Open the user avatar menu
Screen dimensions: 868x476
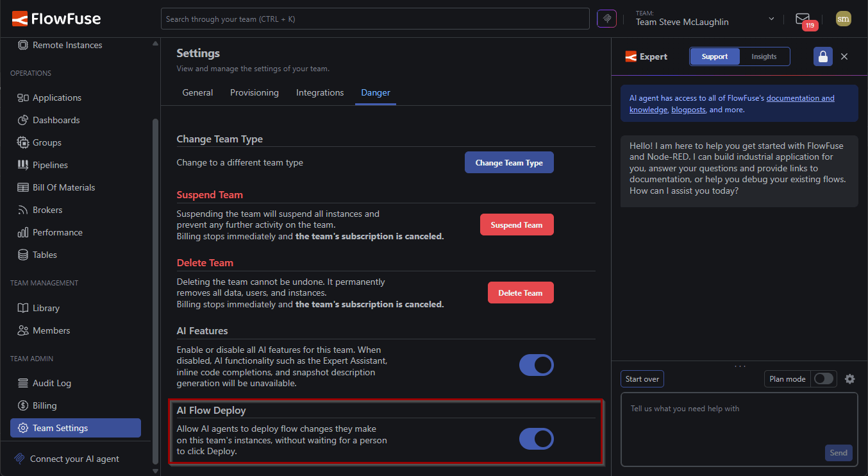[844, 19]
